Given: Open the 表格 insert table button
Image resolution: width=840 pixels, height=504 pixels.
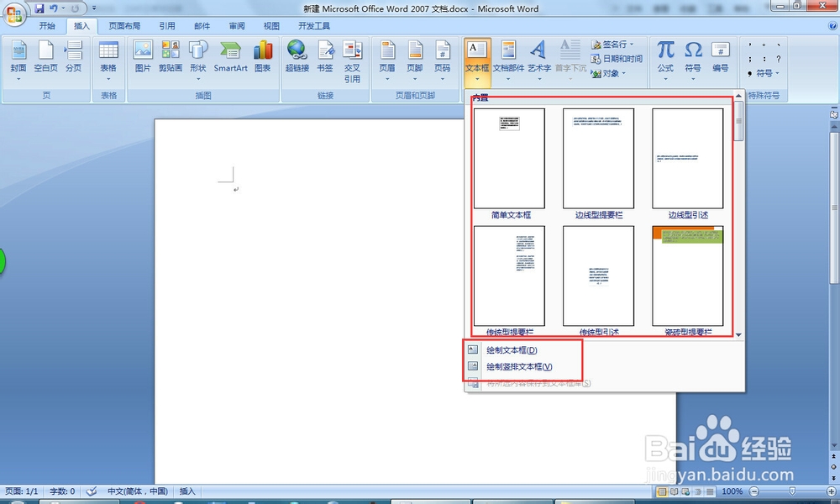Looking at the screenshot, I should pos(108,60).
